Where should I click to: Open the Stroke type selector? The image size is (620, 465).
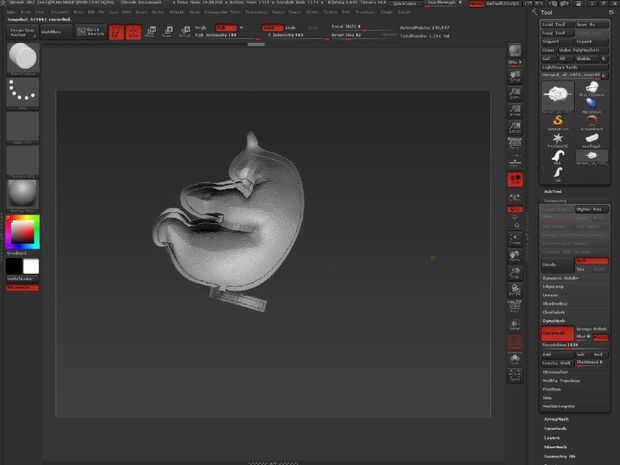[x=23, y=93]
